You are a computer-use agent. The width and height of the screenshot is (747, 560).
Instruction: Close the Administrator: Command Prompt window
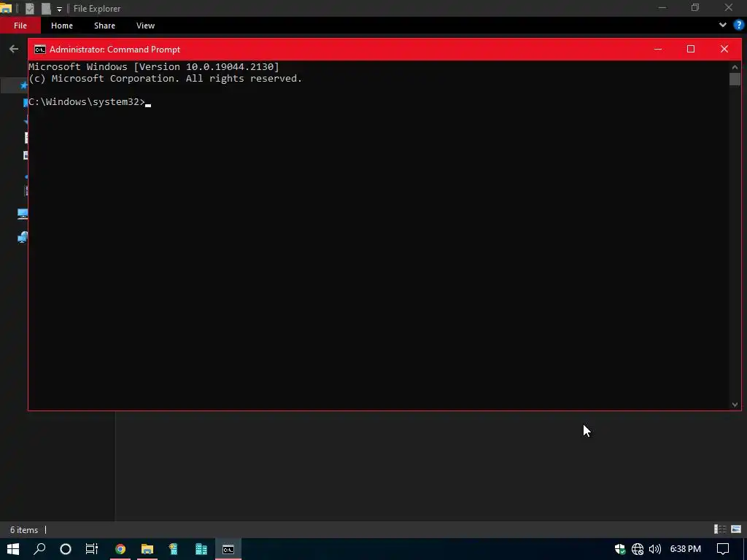tap(724, 49)
